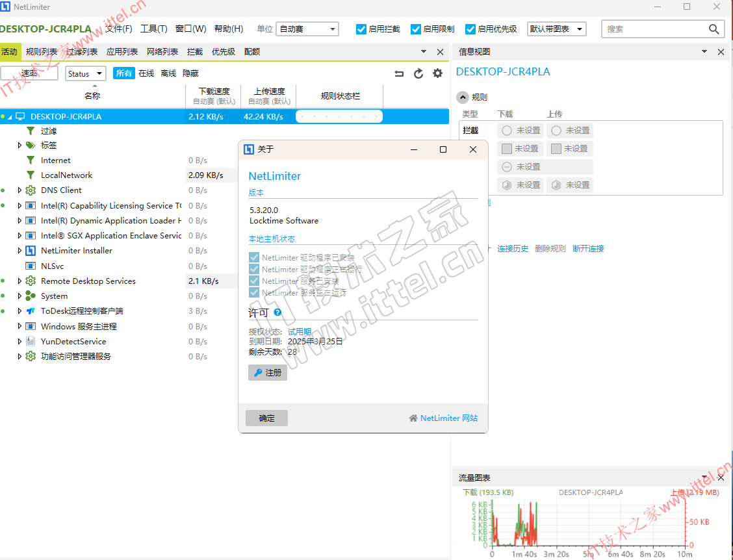
Task: Click the blue help icon next to 许可
Action: click(x=277, y=312)
